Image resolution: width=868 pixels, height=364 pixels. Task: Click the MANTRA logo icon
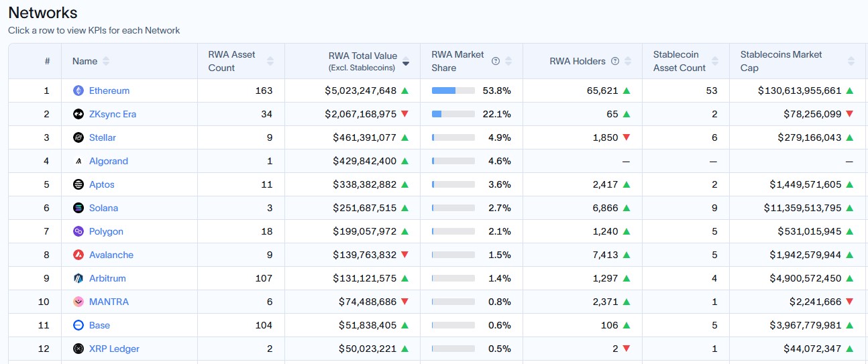78,302
